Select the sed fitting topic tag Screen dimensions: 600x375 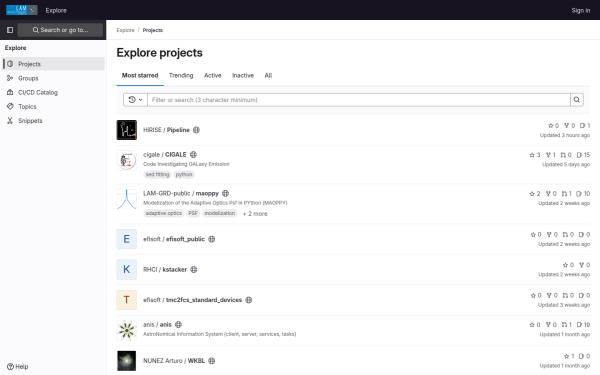click(x=157, y=174)
